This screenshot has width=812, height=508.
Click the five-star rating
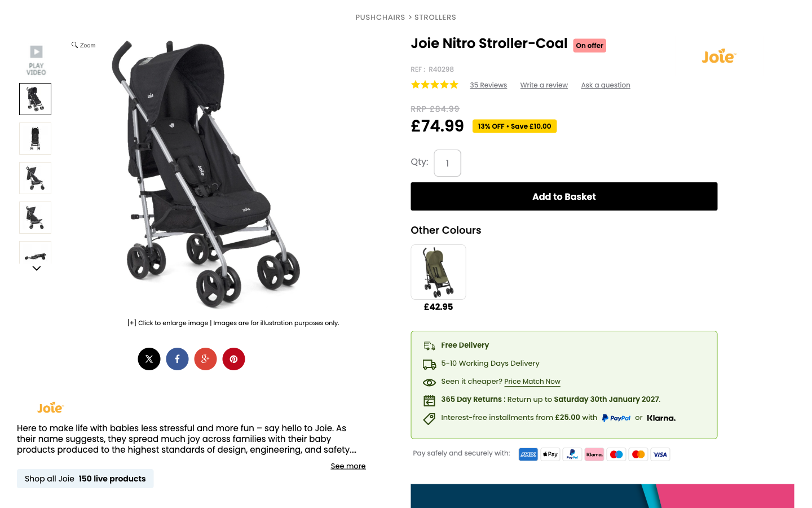[434, 85]
